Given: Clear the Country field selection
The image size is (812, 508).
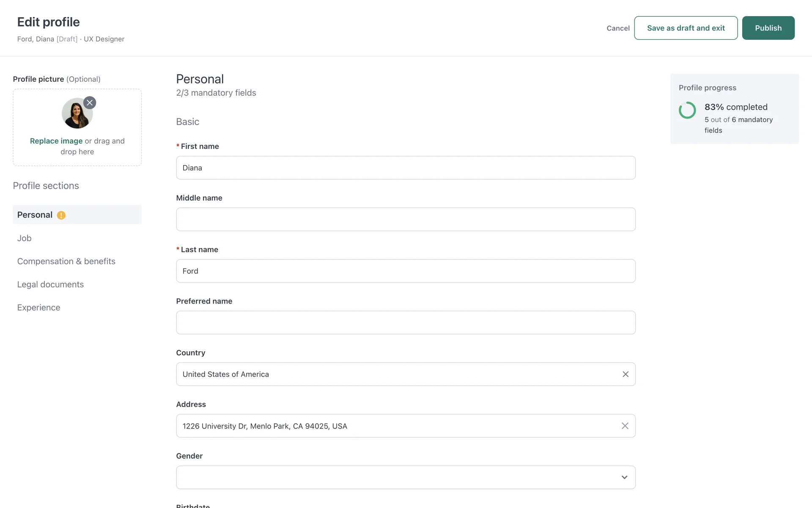Looking at the screenshot, I should [x=625, y=374].
